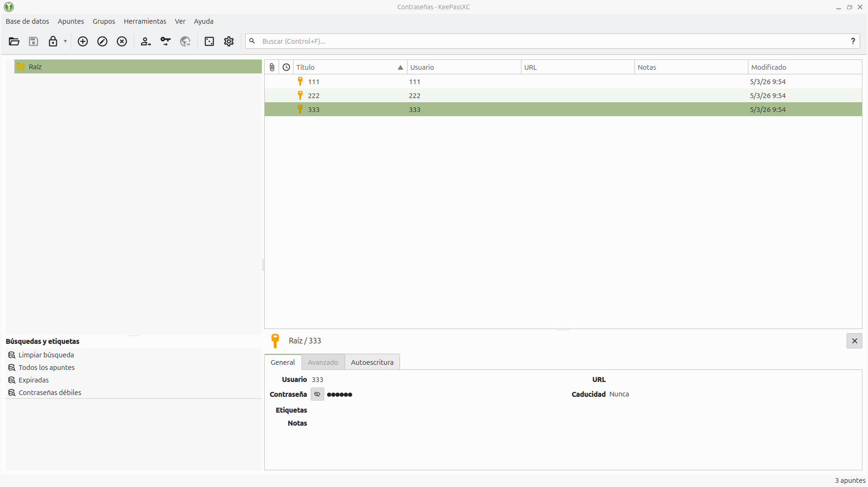Delete entry using the X circle icon
Image resolution: width=868 pixels, height=487 pixels.
coord(122,41)
